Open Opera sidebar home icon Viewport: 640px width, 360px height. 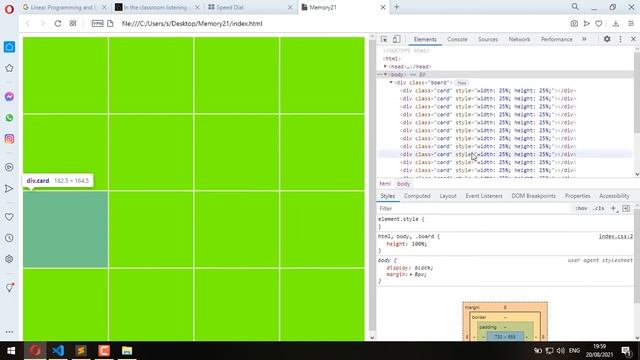(9, 47)
